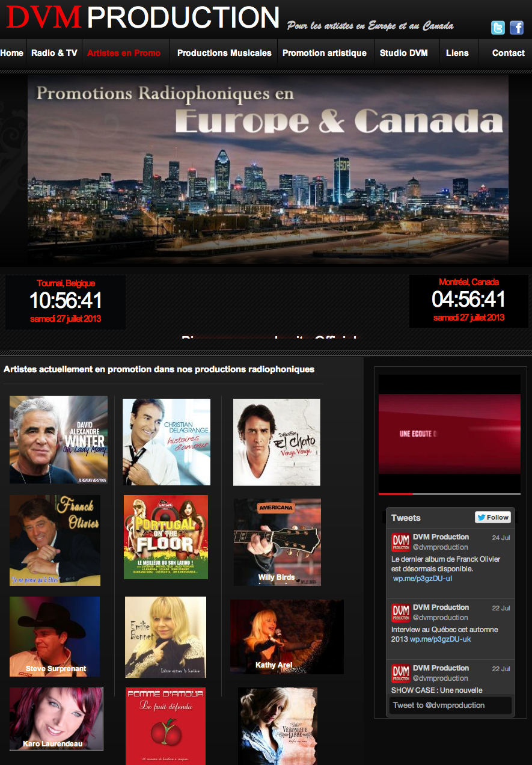The width and height of the screenshot is (532, 765).
Task: Open the Twitter icon in header
Action: pos(498,28)
